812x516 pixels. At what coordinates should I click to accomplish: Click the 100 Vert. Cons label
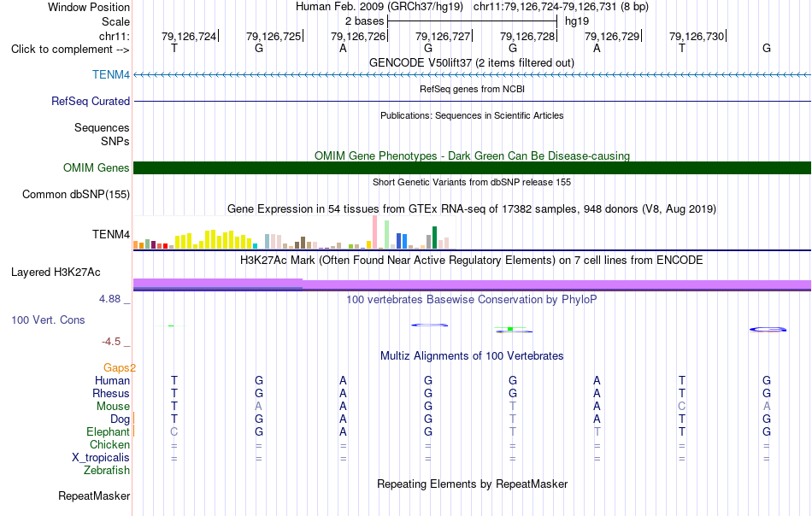pyautogui.click(x=48, y=320)
